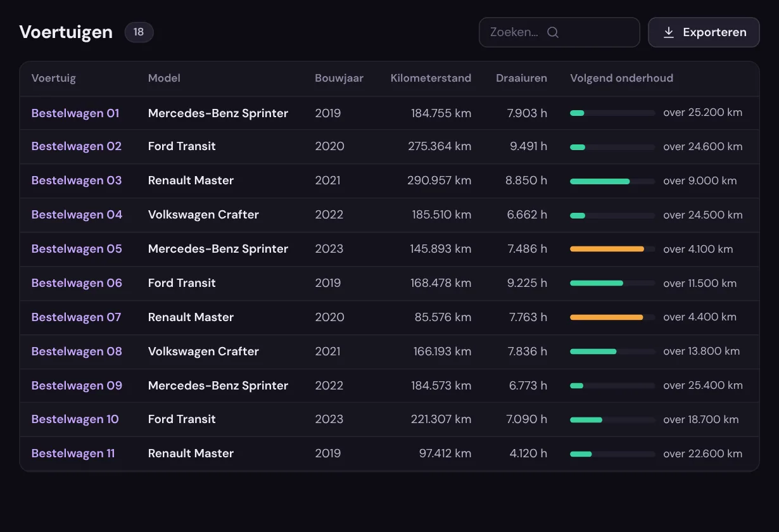Click the maintenance progress bar for Bestelwagen 03
The width and height of the screenshot is (779, 532).
click(612, 181)
